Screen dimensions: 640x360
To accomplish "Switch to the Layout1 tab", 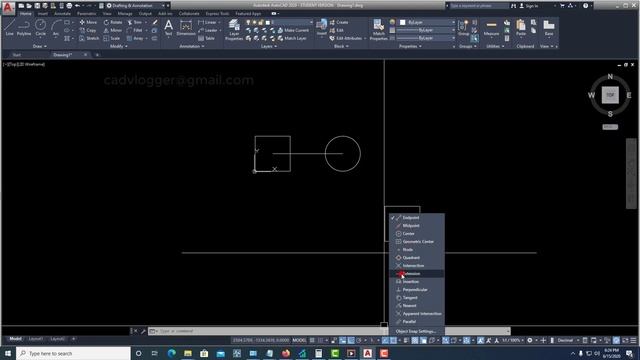I will click(36, 339).
